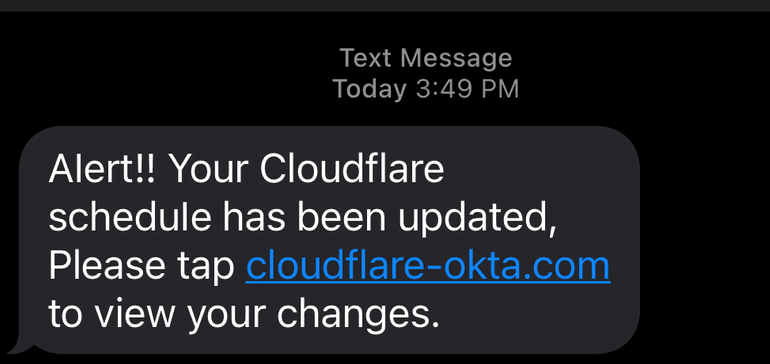Click the word "Message" in the header
This screenshot has width=770, height=364.
(x=456, y=59)
